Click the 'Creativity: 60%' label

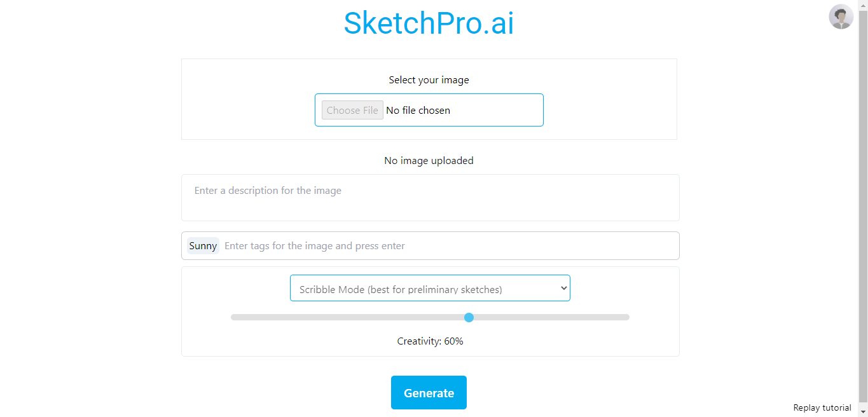point(430,341)
